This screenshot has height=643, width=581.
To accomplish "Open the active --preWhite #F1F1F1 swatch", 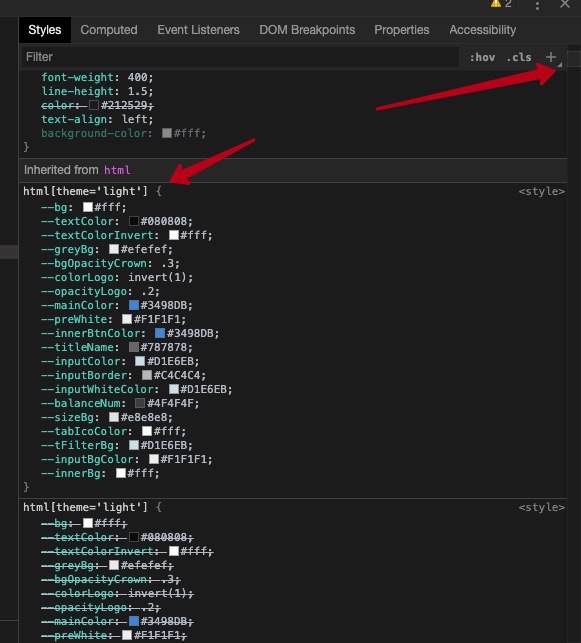I will 127,319.
